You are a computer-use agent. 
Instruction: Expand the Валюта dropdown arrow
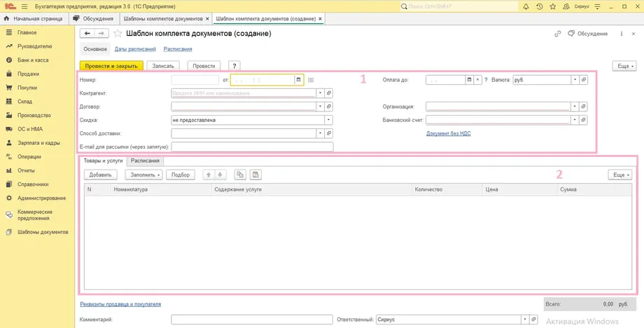click(575, 80)
